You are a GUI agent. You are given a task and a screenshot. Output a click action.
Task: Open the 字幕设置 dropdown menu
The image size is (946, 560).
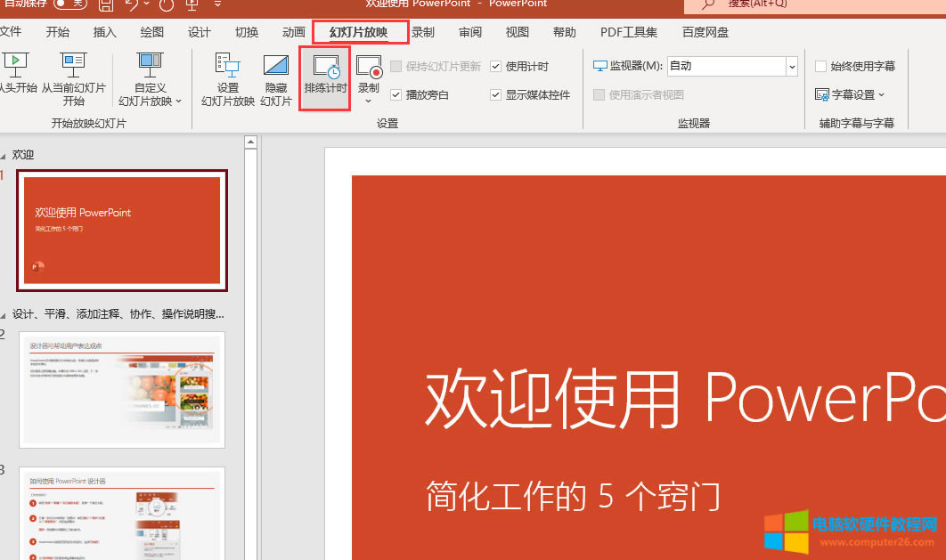[851, 95]
